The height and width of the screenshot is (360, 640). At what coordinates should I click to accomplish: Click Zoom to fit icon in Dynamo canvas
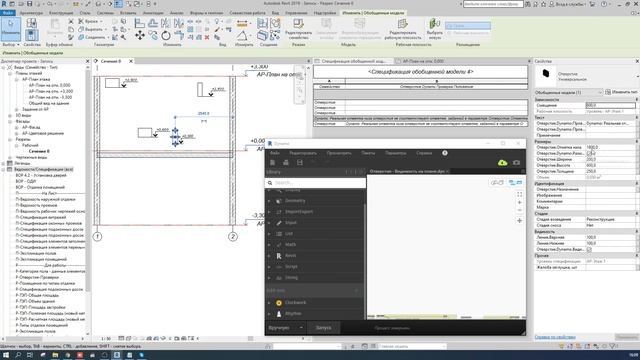(x=520, y=194)
